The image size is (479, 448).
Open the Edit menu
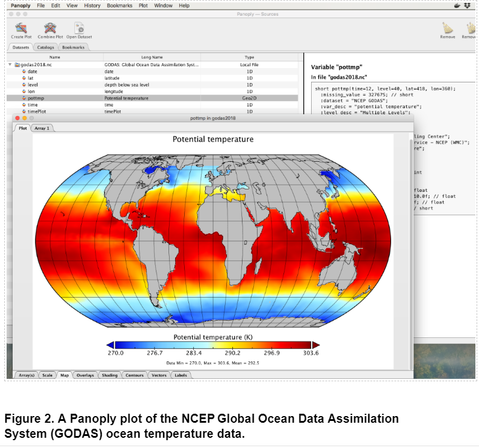pos(55,5)
